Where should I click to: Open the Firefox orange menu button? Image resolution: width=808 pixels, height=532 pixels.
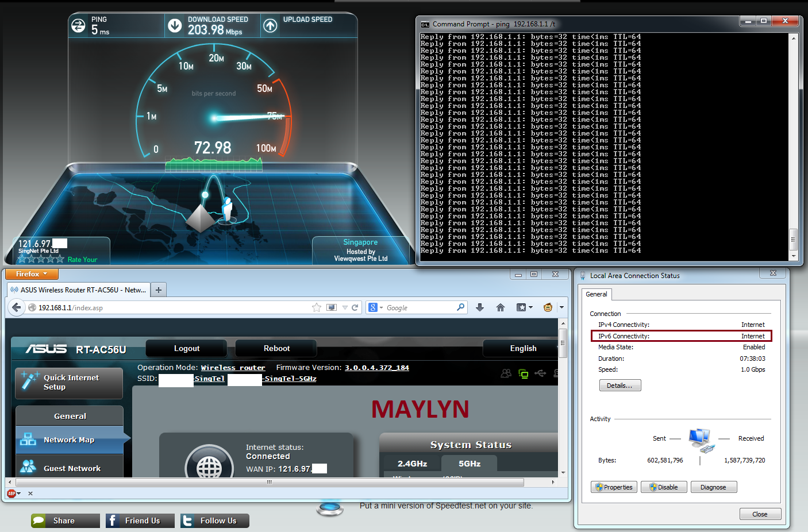point(32,274)
